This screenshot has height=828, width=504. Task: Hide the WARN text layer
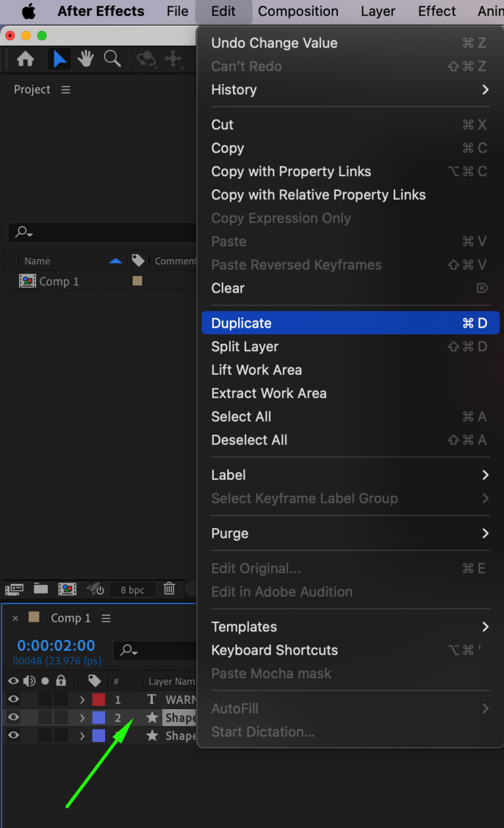point(12,699)
